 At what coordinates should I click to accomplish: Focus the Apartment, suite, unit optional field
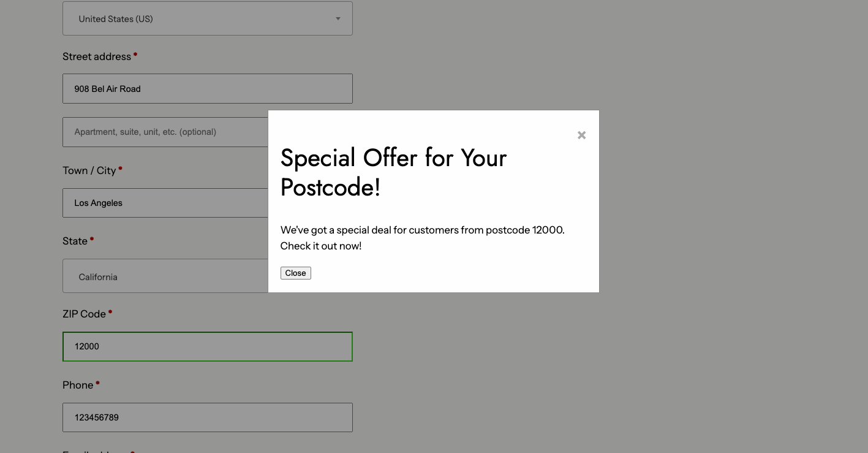coord(165,132)
